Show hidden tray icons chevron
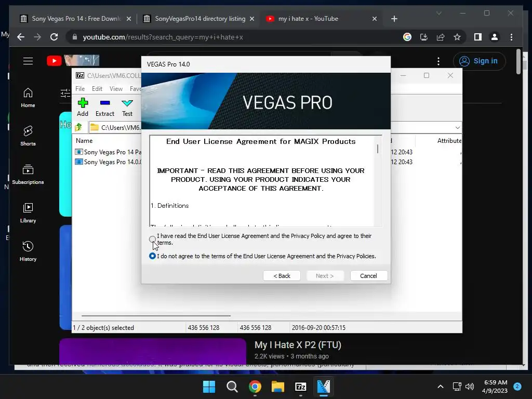Screen dimensions: 532x399 click(441, 387)
